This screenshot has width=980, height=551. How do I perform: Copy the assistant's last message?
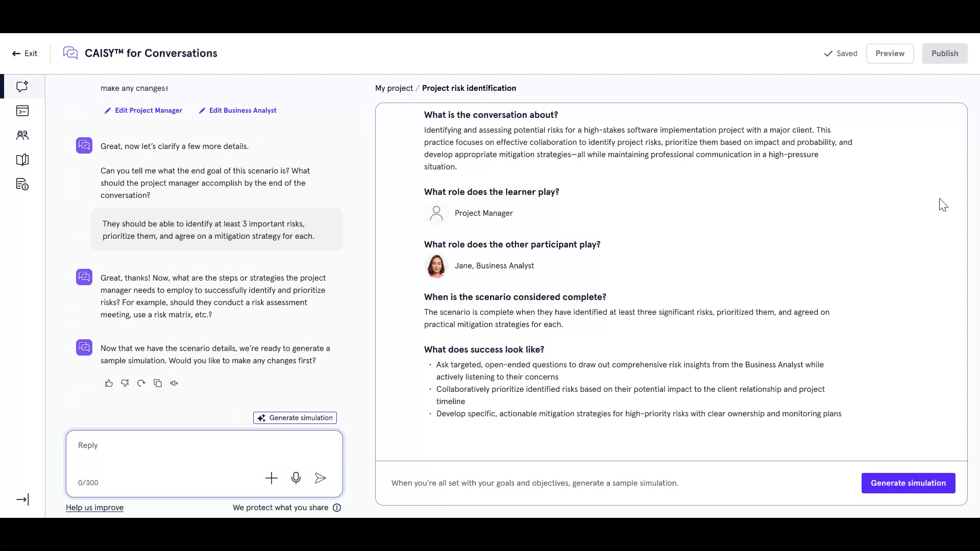tap(157, 383)
